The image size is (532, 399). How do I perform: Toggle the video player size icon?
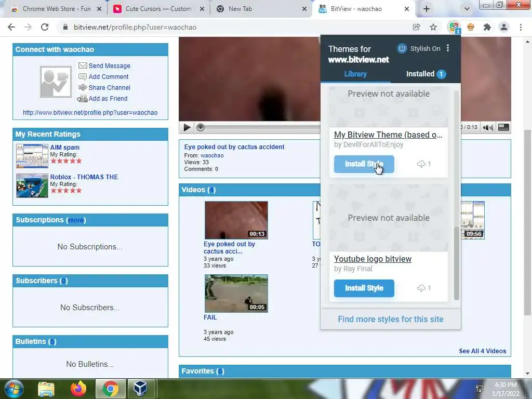pyautogui.click(x=503, y=128)
